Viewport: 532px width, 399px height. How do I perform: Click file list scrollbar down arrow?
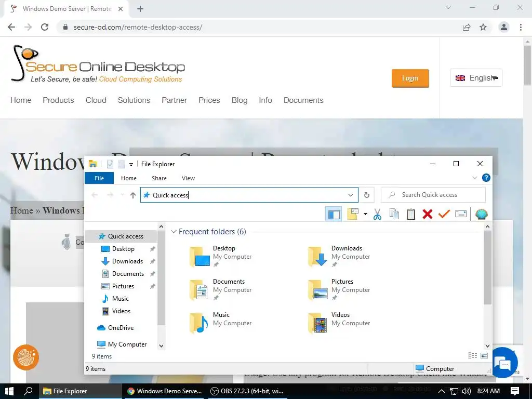487,345
